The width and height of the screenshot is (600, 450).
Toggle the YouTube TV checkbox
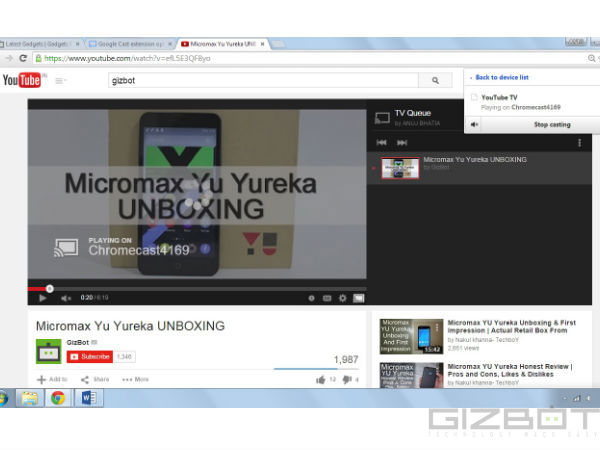pos(473,97)
